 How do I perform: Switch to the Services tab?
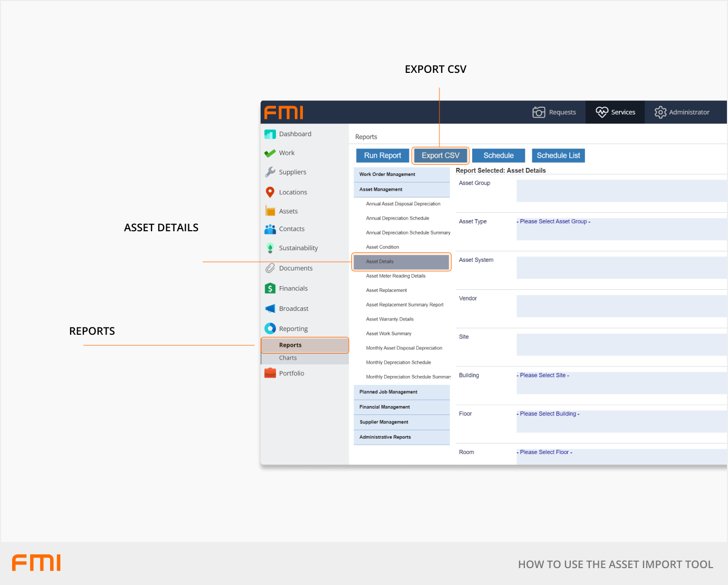coord(615,112)
